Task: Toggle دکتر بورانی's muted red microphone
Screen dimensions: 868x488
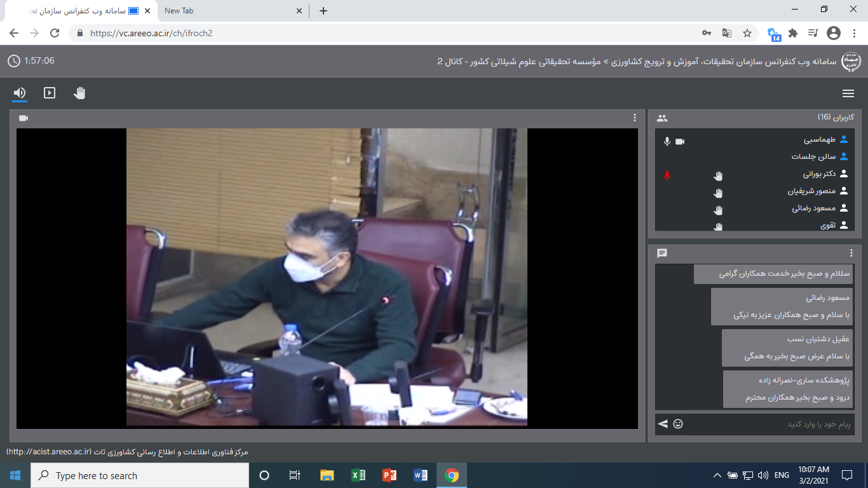Action: tap(667, 175)
